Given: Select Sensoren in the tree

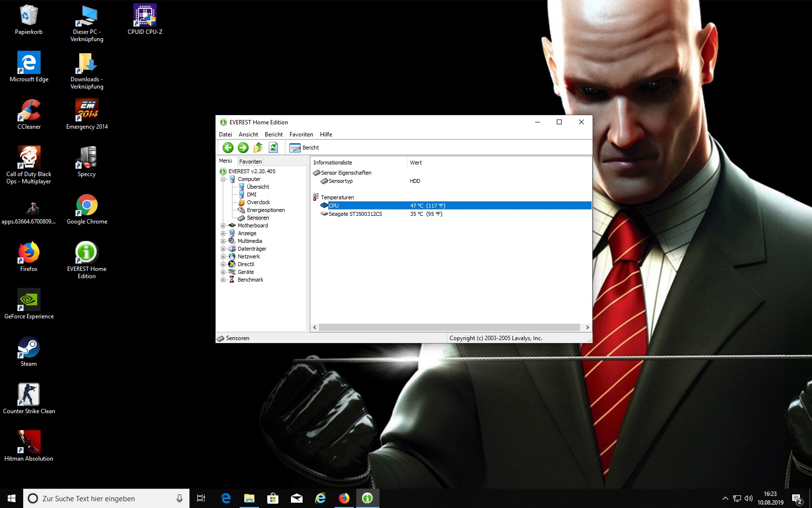Looking at the screenshot, I should tap(258, 218).
